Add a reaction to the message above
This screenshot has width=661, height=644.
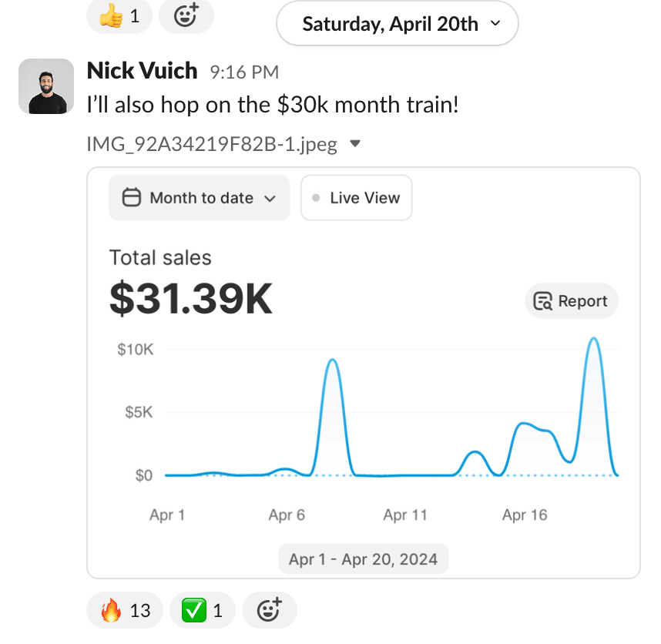click(186, 15)
